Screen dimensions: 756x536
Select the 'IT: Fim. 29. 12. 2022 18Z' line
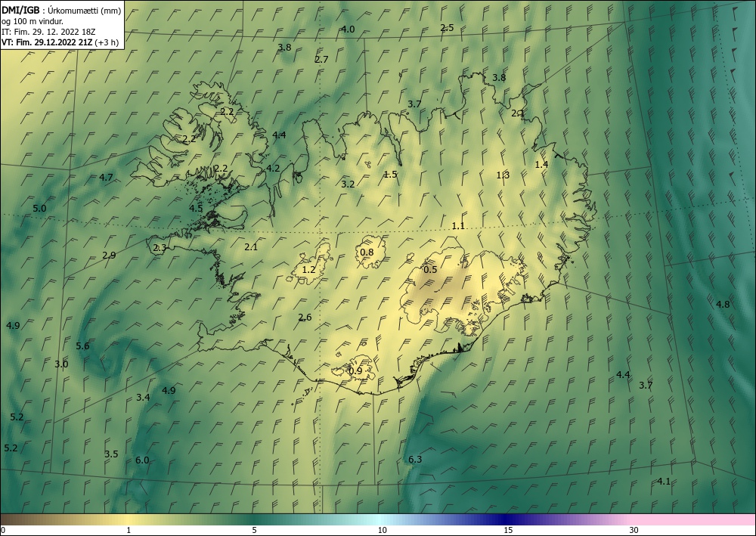tap(48, 32)
